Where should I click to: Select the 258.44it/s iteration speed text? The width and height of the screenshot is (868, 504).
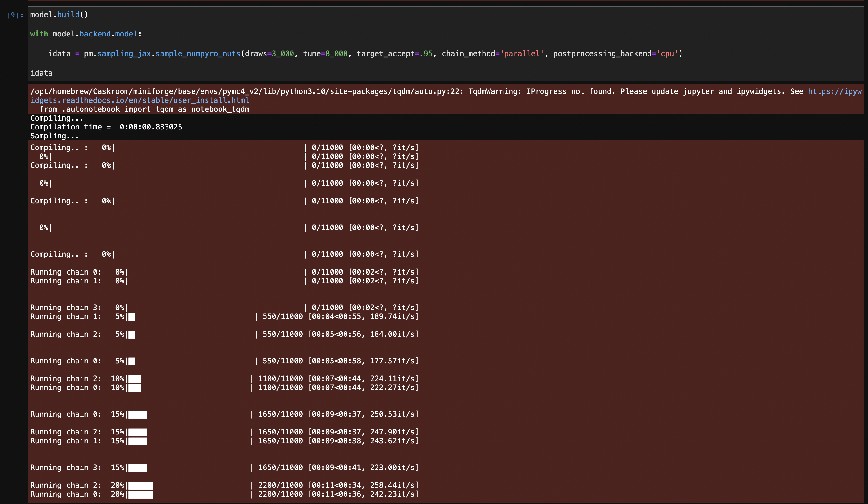pos(393,485)
